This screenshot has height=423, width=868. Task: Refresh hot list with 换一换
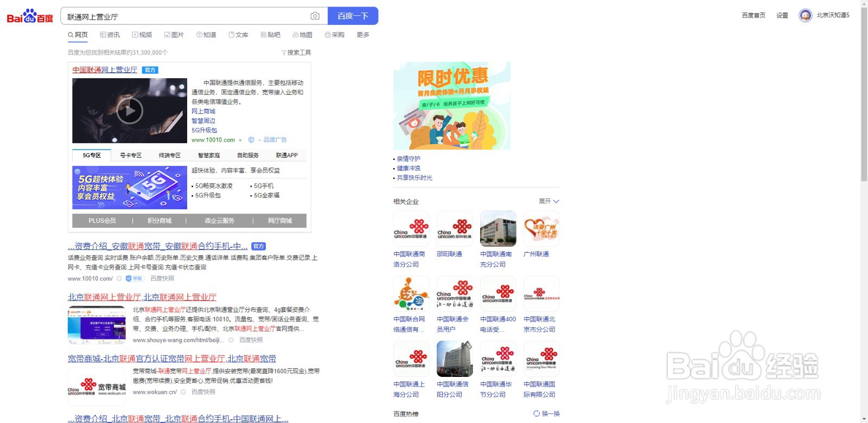pos(546,414)
